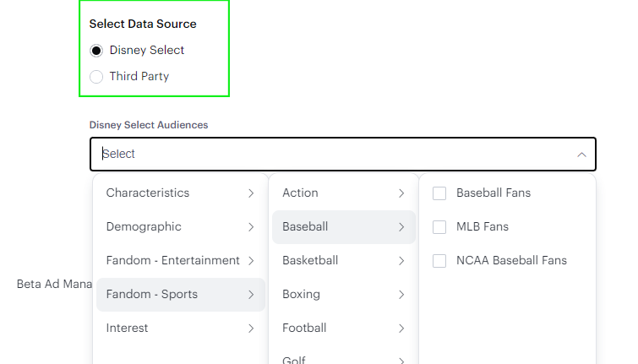
Task: Click the chevron next to Baseball
Action: point(401,227)
